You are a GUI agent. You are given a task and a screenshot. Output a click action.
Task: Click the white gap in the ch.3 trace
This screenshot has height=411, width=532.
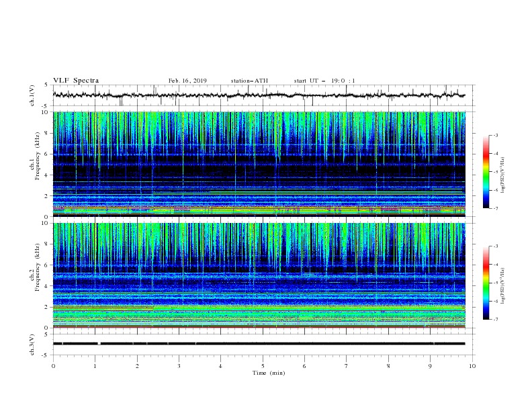click(99, 343)
